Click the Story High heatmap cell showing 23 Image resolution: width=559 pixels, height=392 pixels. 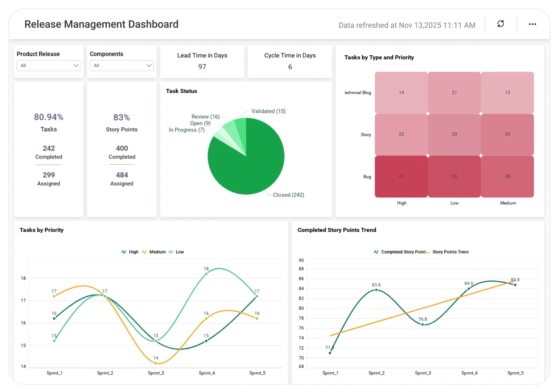[401, 134]
